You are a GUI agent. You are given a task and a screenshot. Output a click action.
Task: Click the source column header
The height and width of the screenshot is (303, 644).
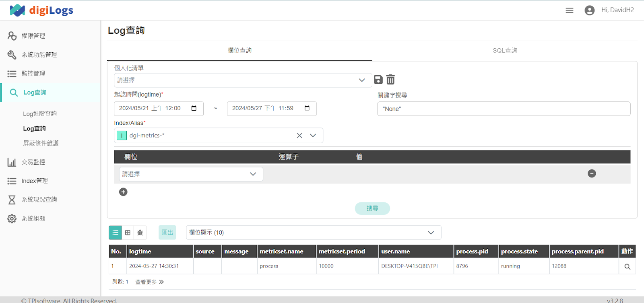pos(207,251)
